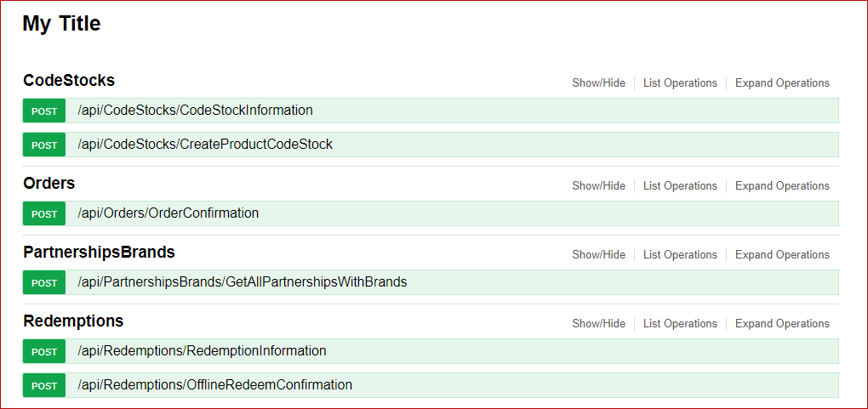Screen dimensions: 868x409
Task: Open /api/Redemptions/OfflineRedeemConfirmation path
Action: point(215,384)
